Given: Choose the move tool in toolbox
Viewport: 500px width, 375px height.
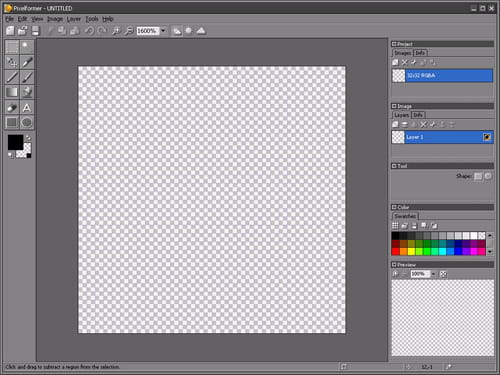Looking at the screenshot, I should (x=12, y=62).
